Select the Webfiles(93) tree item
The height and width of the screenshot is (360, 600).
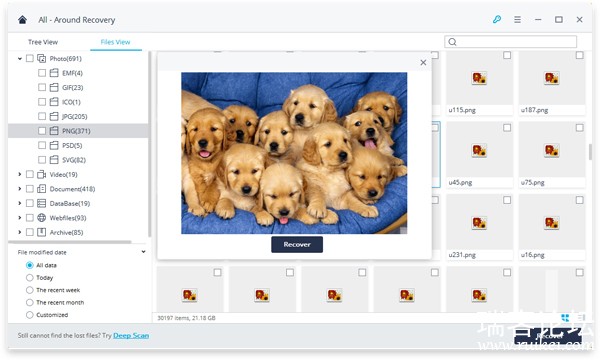pos(68,218)
